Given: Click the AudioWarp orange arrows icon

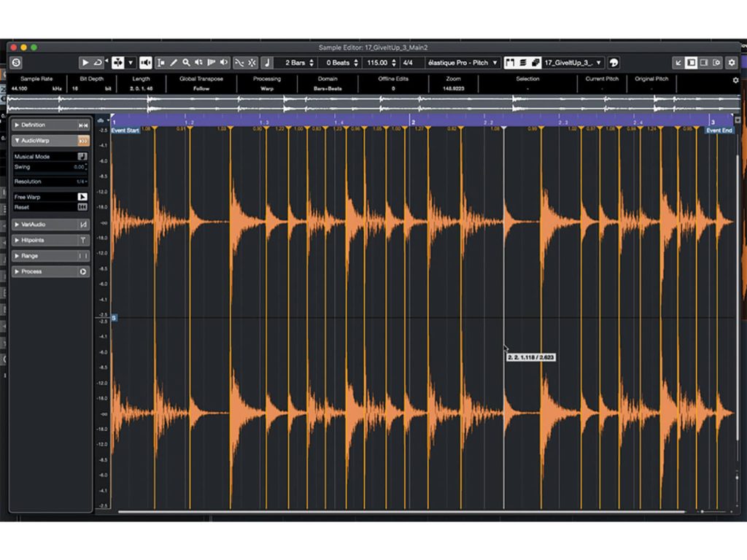Looking at the screenshot, I should click(83, 140).
